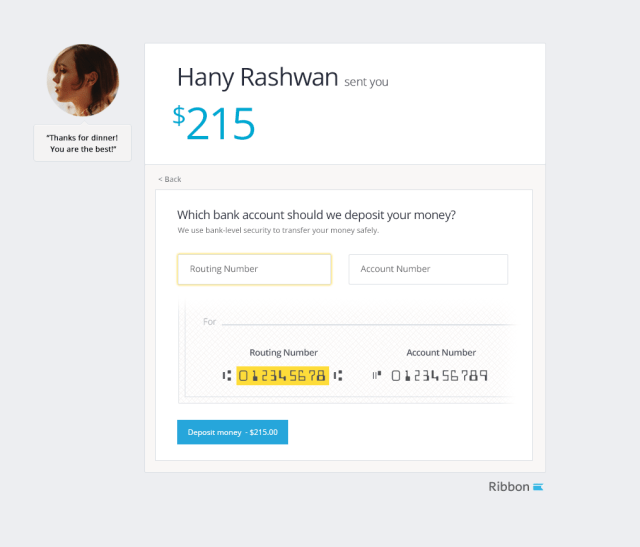
Task: Click the blue dollar sign symbol
Action: (x=179, y=115)
